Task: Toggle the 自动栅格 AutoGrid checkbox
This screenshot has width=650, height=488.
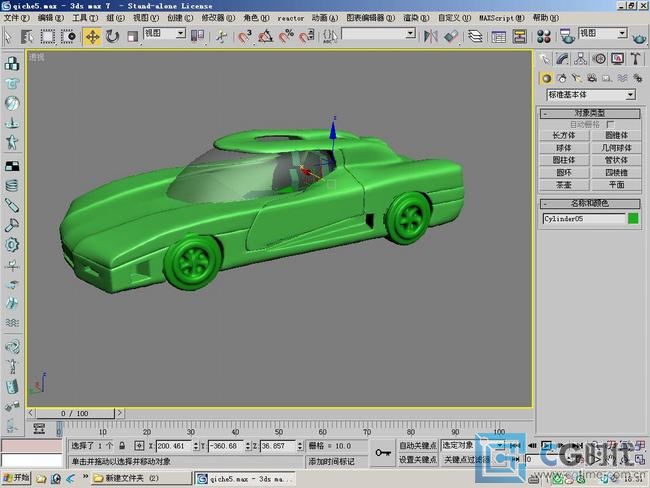Action: tap(610, 124)
